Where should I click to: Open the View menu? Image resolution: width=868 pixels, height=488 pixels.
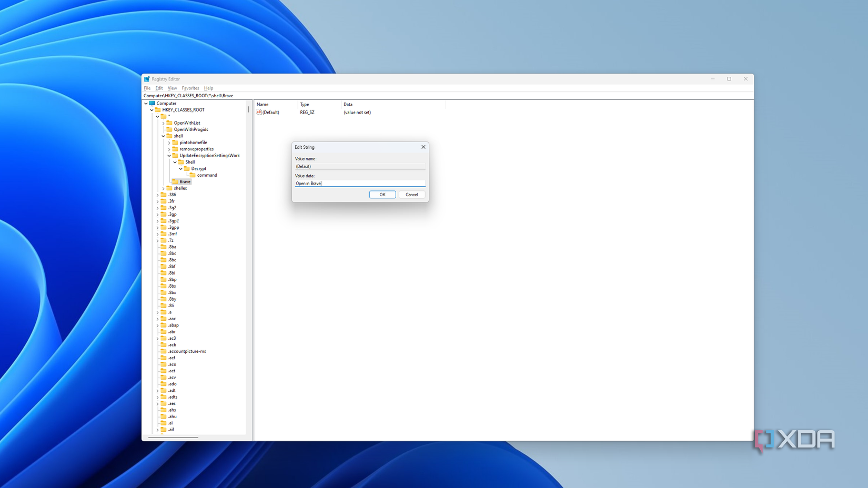pyautogui.click(x=172, y=88)
